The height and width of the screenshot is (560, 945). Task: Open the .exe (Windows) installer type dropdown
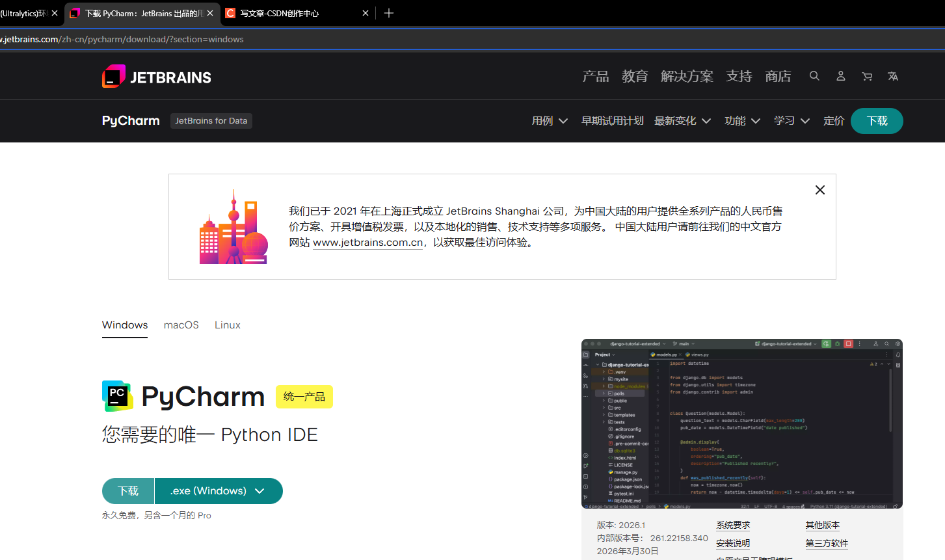219,491
